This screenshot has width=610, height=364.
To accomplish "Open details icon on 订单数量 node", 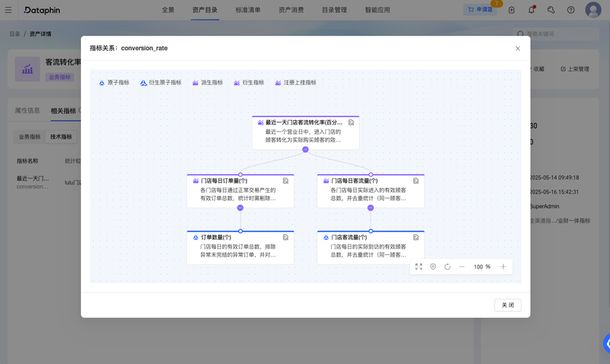I will 286,237.
